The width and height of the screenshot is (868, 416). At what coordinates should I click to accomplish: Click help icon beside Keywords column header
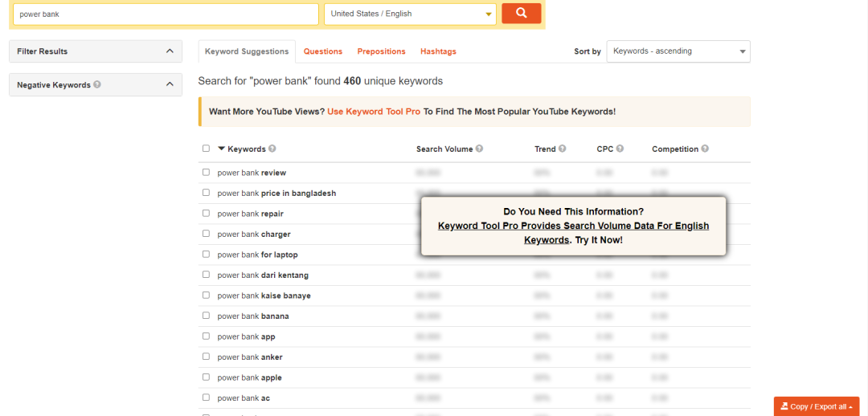[272, 149]
